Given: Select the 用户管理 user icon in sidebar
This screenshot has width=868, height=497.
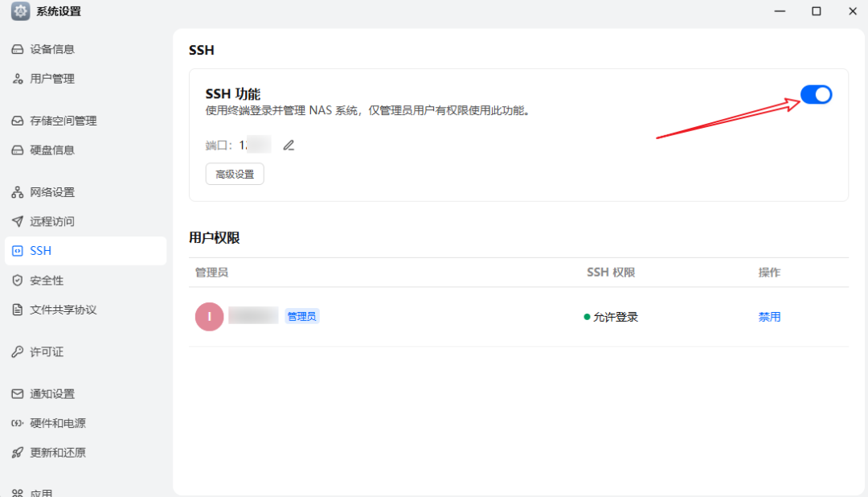Looking at the screenshot, I should [18, 79].
